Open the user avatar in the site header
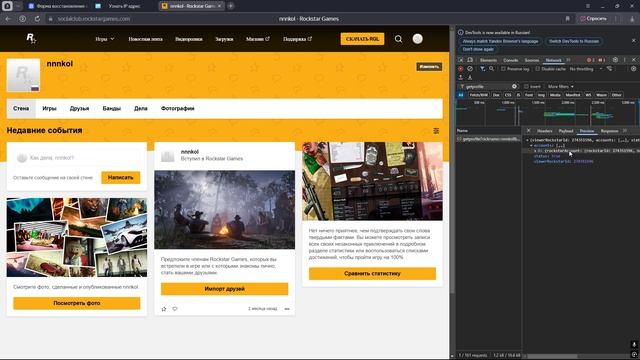Image resolution: width=640 pixels, height=360 pixels. tap(417, 39)
